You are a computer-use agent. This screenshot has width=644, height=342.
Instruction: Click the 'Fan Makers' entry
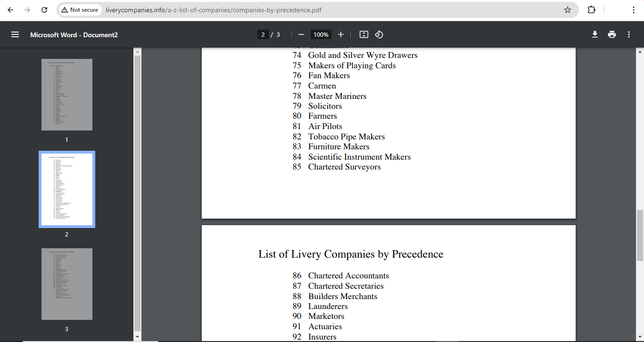click(329, 75)
